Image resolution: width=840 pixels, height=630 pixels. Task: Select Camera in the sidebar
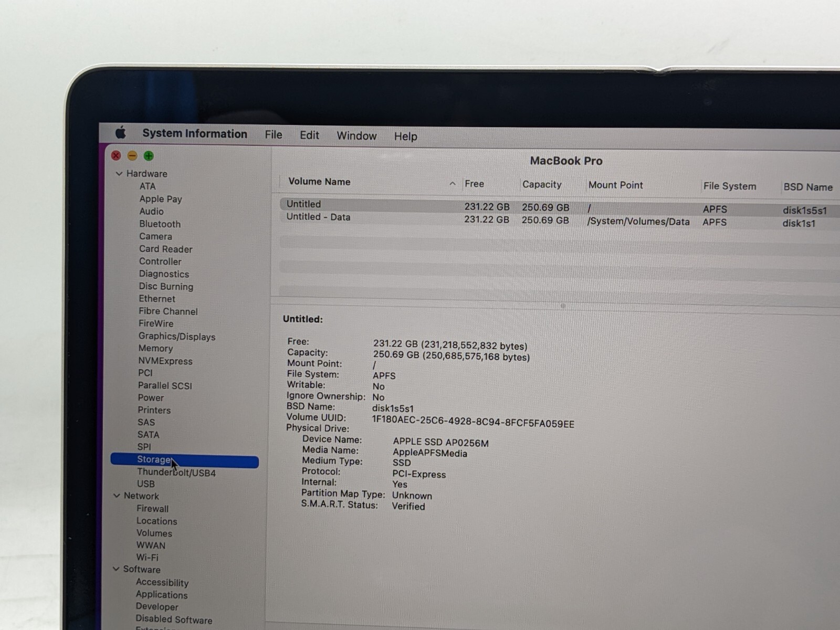pyautogui.click(x=155, y=237)
